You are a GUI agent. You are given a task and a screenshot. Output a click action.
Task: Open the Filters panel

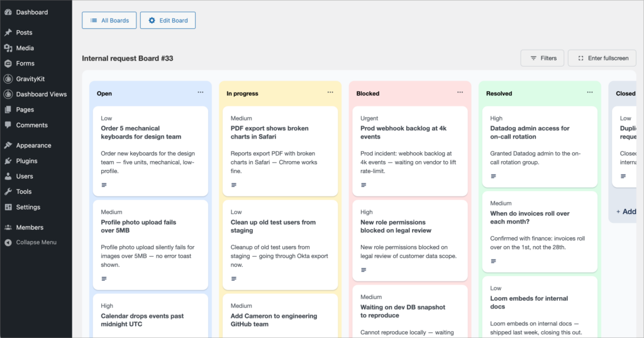tap(542, 58)
